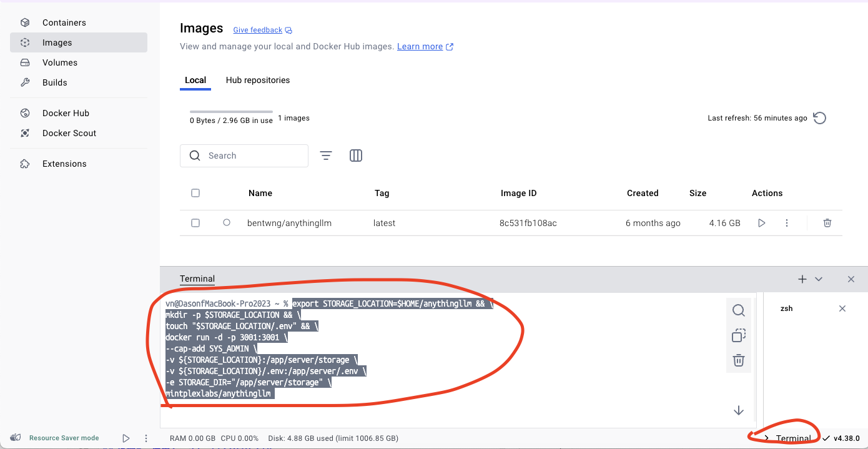Open more actions menu for anythingllm image
Screen dimensions: 868x449
pos(787,223)
